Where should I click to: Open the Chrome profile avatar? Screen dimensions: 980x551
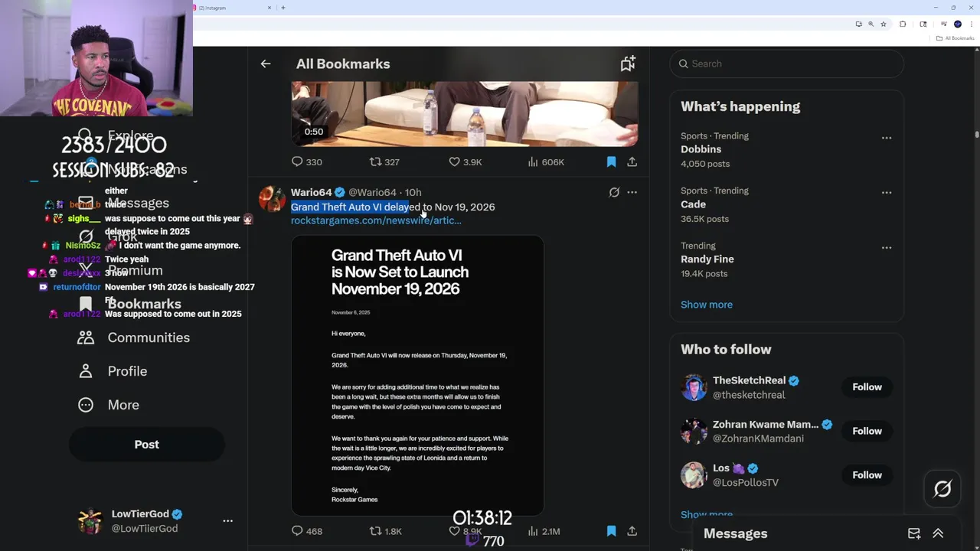pyautogui.click(x=958, y=24)
